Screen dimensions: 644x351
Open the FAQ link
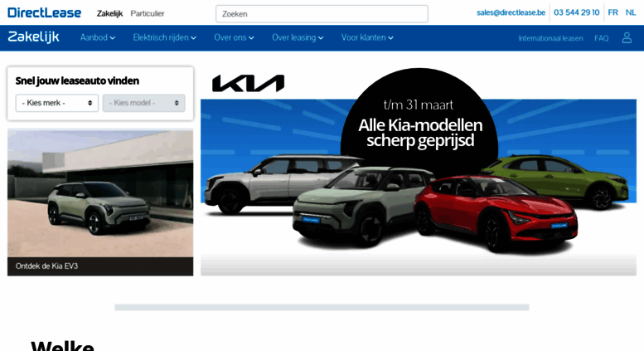click(601, 38)
